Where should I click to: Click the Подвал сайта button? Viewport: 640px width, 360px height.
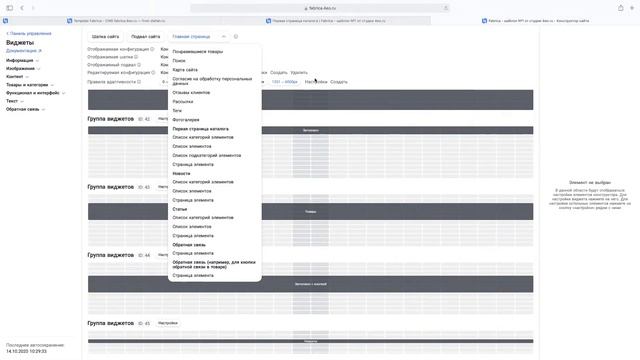tap(145, 36)
